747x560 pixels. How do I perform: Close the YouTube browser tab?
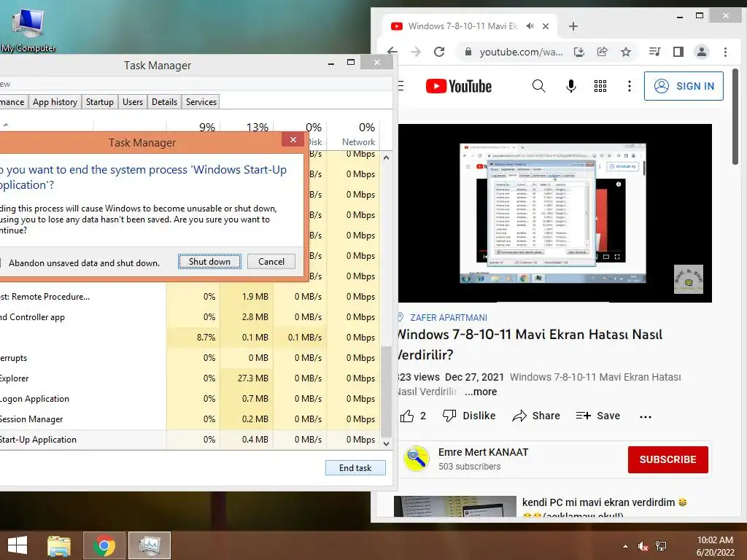[546, 26]
